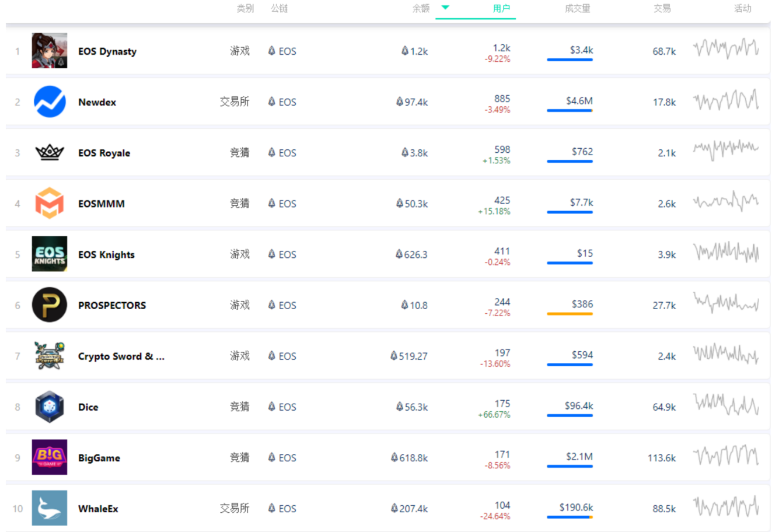Click the EOS chain icon in EOS Knights row
The image size is (772, 532).
point(271,254)
